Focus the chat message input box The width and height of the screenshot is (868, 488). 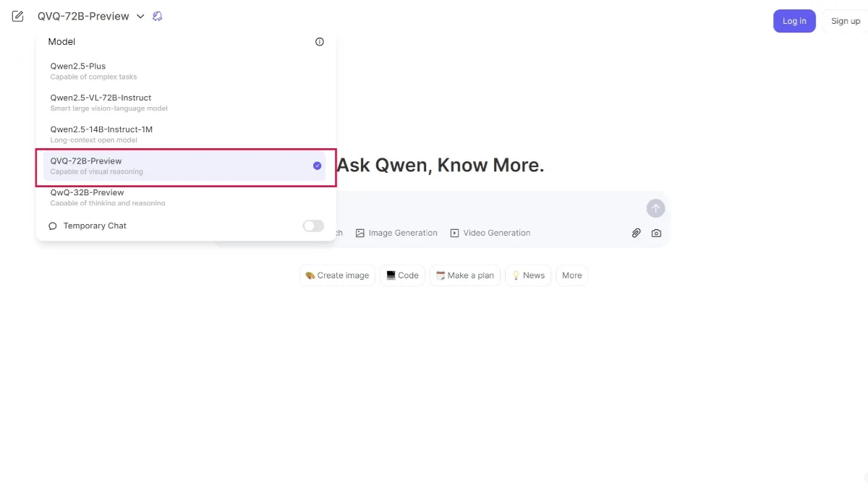point(492,208)
